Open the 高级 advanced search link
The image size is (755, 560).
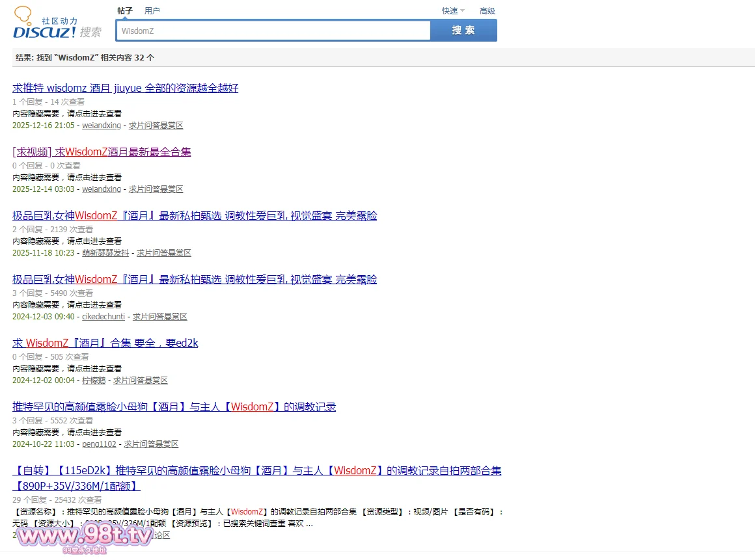click(487, 10)
